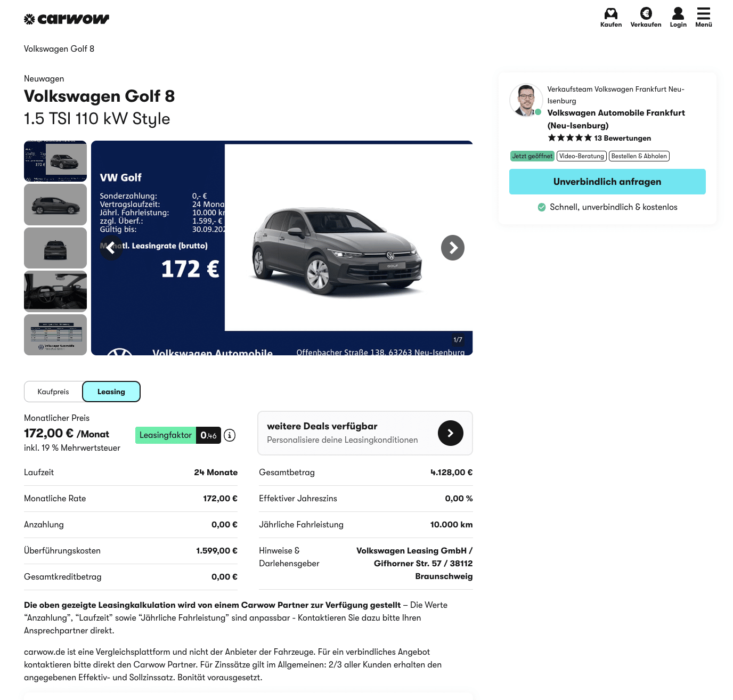733x700 pixels.
Task: Select the Leasing tab
Action: 111,392
